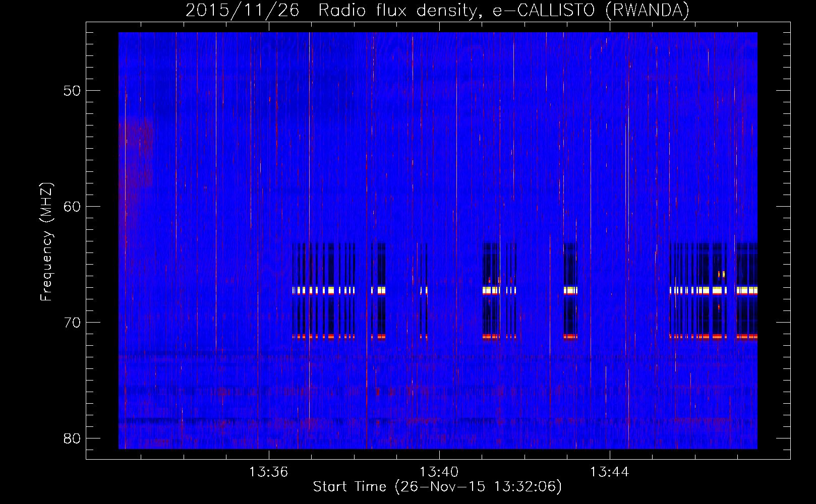Click the "13:44" time tick label

pyautogui.click(x=610, y=472)
